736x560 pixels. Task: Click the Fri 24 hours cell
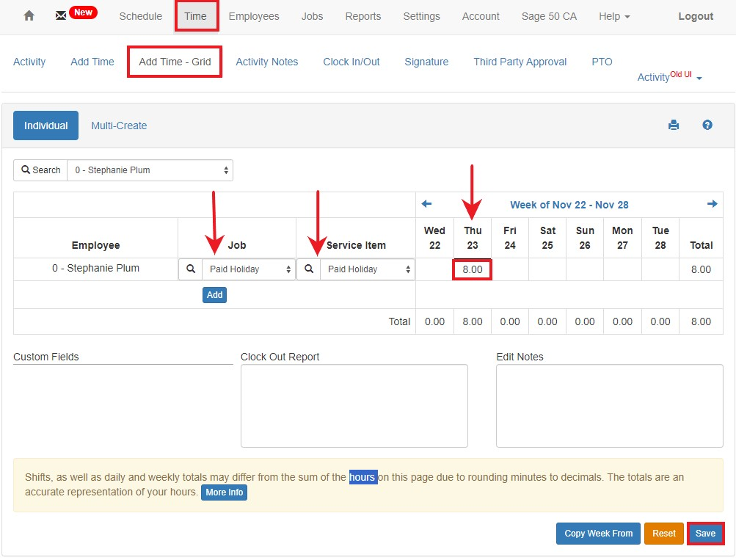click(510, 269)
